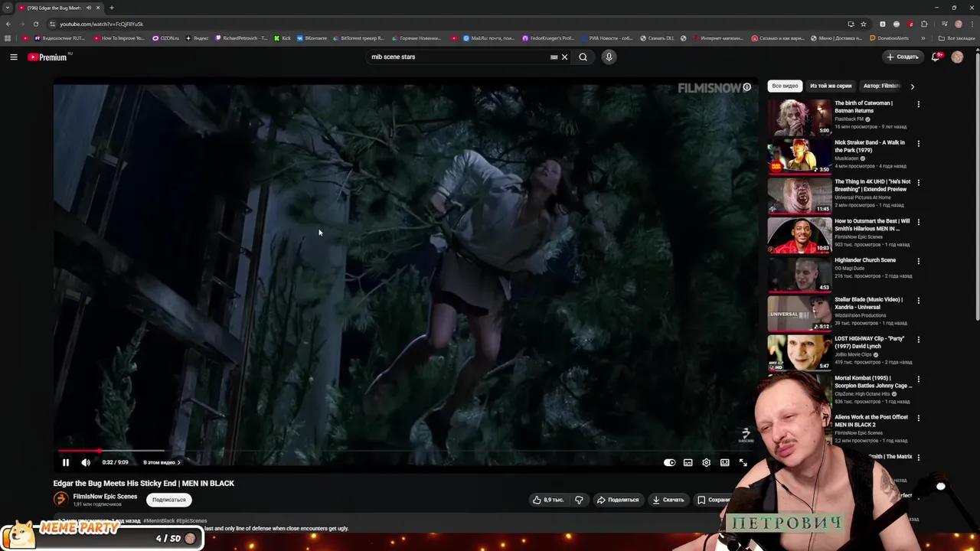980x551 pixels.
Task: Click the Сохранить save button
Action: pos(713,500)
